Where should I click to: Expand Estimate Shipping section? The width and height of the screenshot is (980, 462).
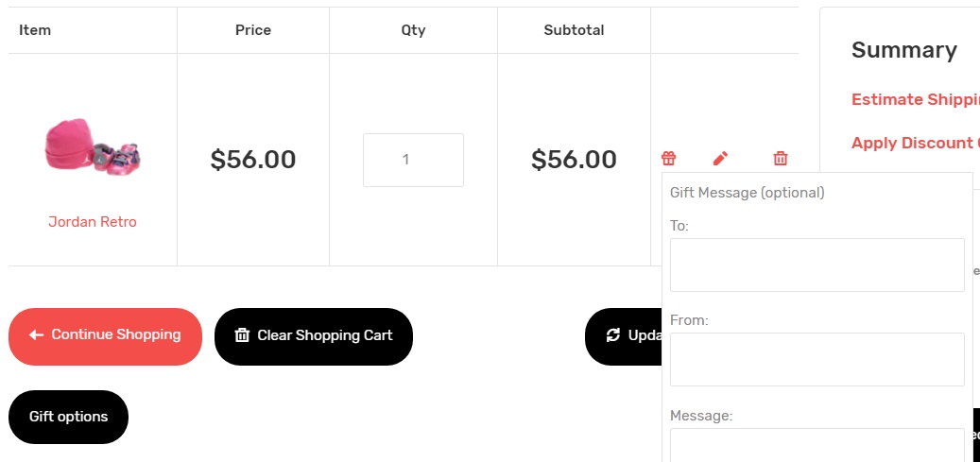click(915, 99)
